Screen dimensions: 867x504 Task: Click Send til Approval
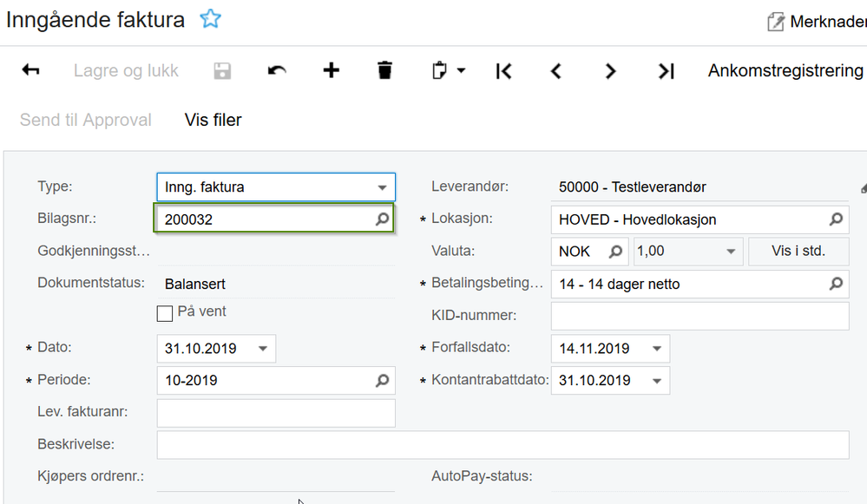tap(86, 120)
